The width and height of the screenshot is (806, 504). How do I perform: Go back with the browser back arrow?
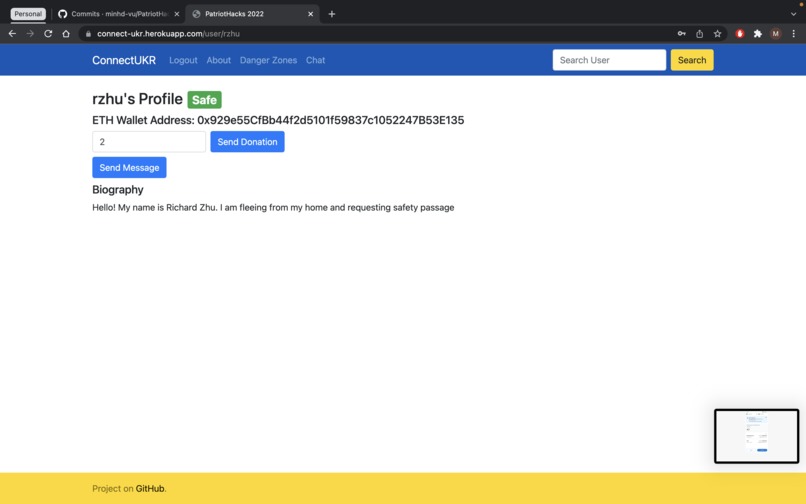coord(12,33)
